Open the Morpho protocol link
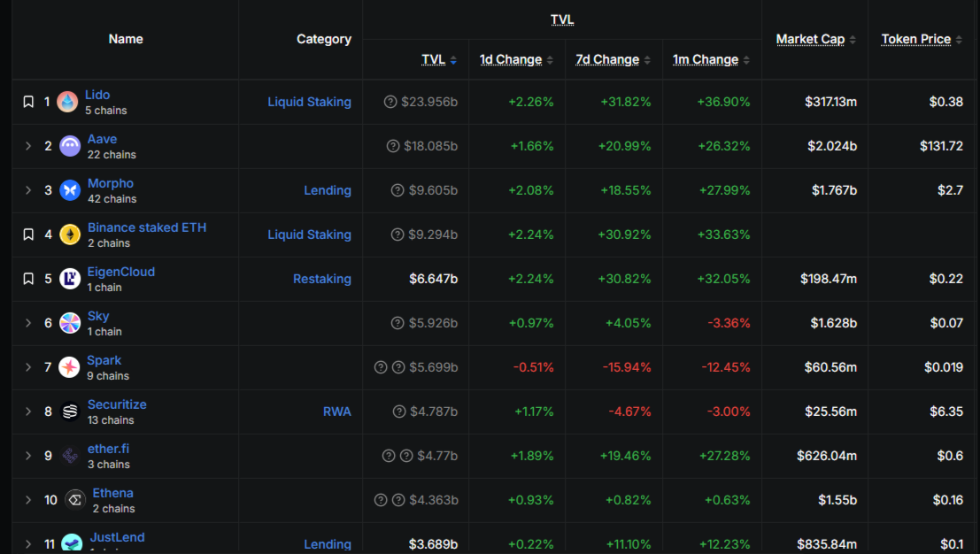The width and height of the screenshot is (980, 554). click(x=111, y=183)
